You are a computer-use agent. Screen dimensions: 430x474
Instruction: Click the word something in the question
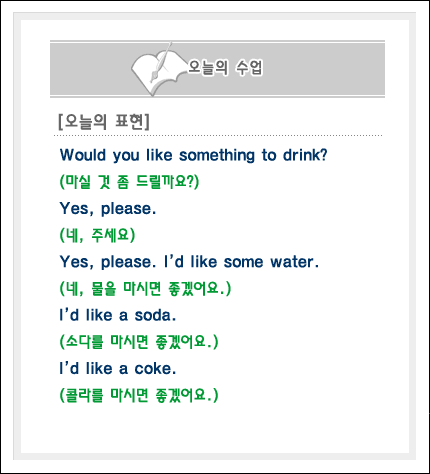(x=217, y=156)
